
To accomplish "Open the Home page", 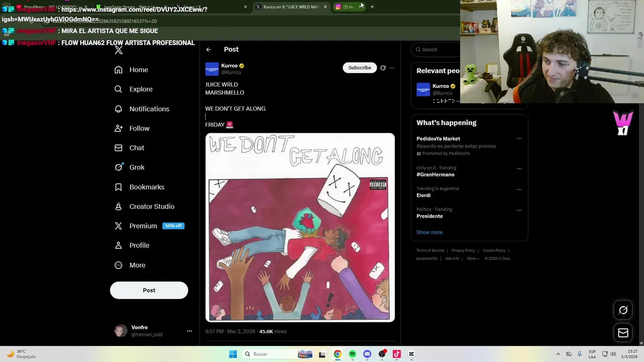I will point(131,70).
